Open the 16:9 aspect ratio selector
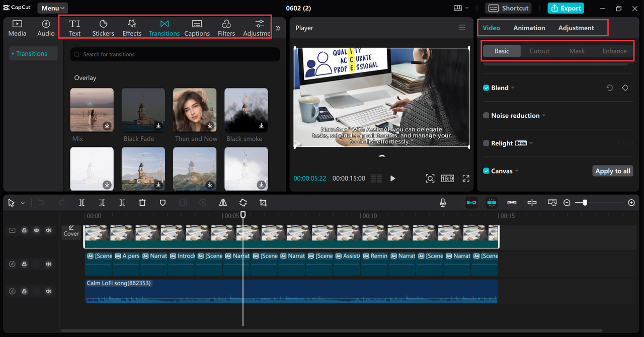The image size is (644, 337). point(447,179)
